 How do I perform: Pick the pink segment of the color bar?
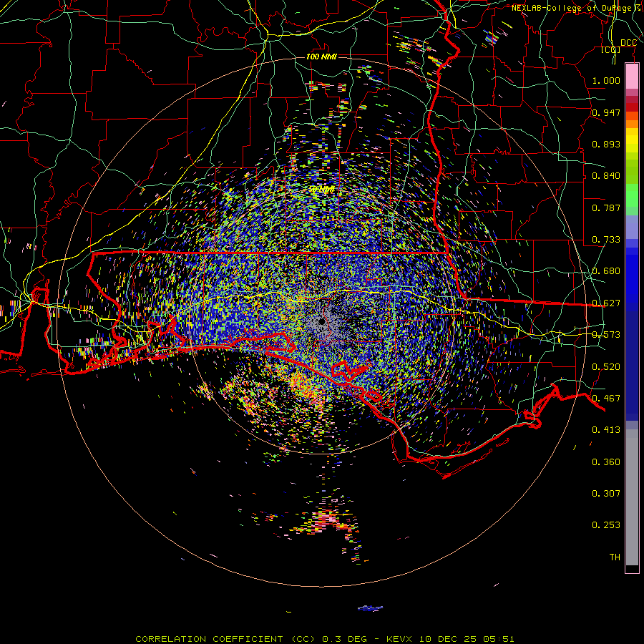tap(632, 77)
